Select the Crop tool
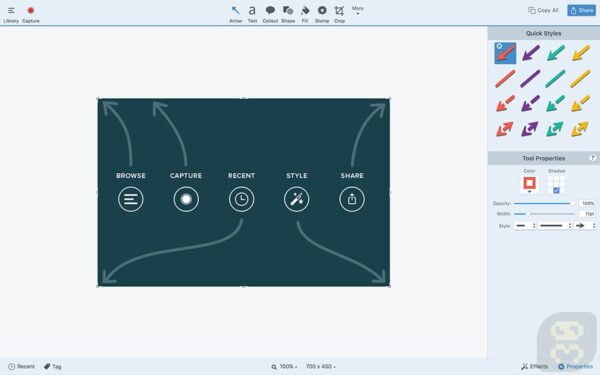The height and width of the screenshot is (375, 600). 339,14
